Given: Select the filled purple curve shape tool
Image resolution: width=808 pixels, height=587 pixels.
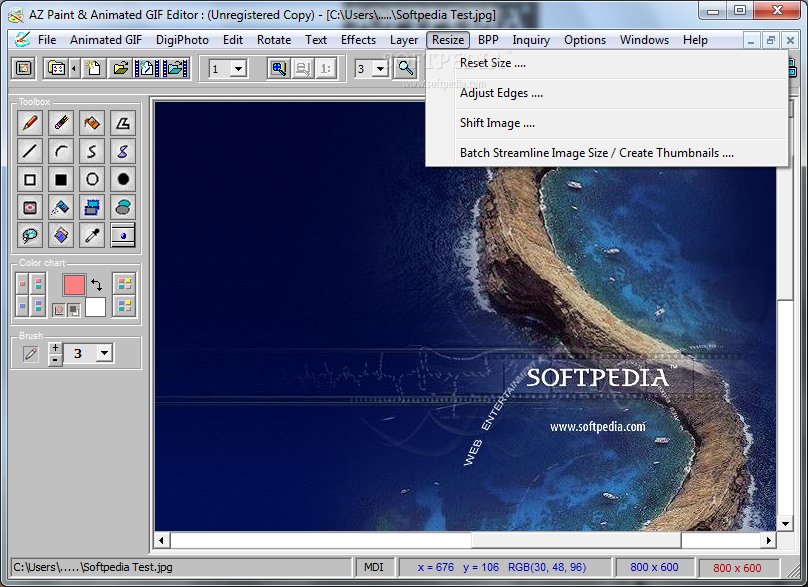Looking at the screenshot, I should [123, 151].
